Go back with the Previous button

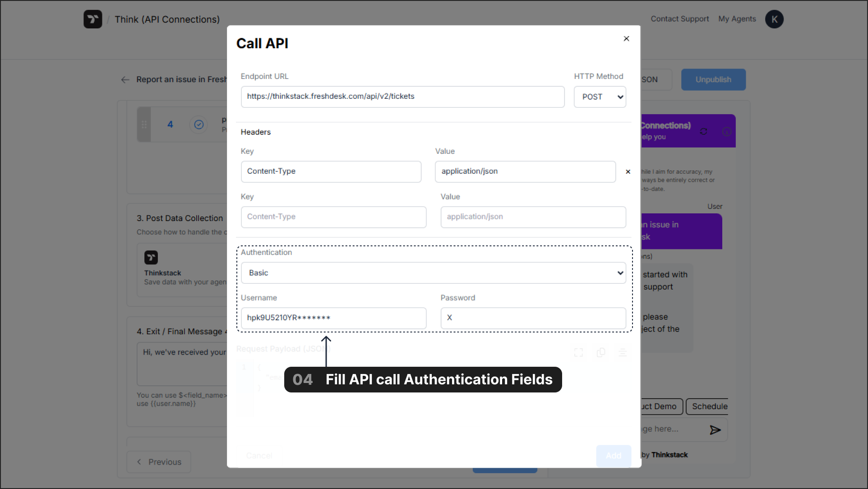[158, 461]
